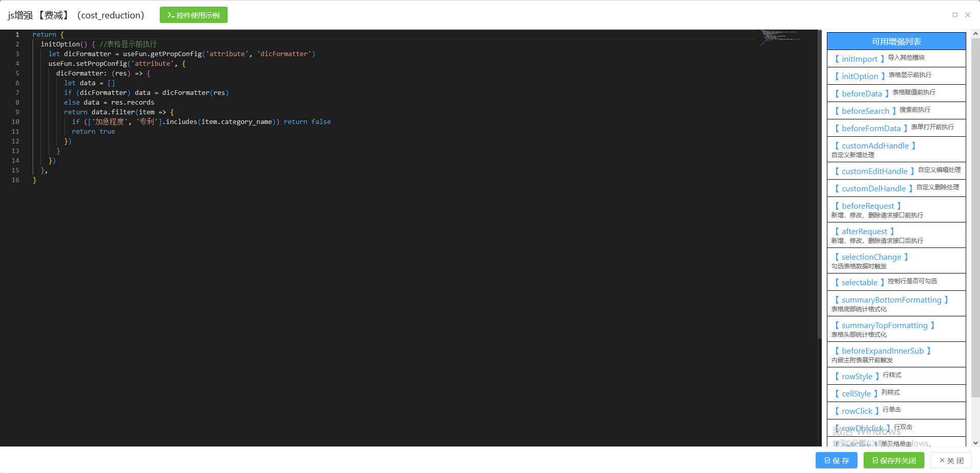The width and height of the screenshot is (980, 473).
Task: Select the beforeFormData enhancement
Action: [x=871, y=129]
